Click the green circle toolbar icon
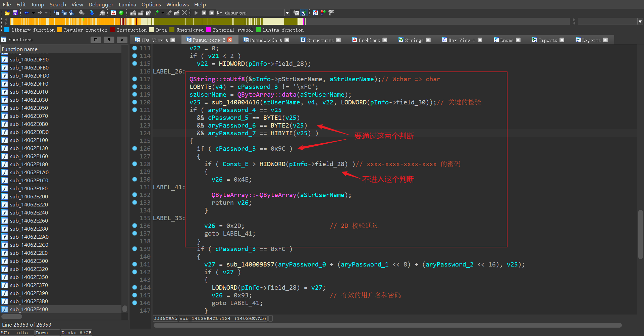Screen dimensions: 644x336 [x=121, y=13]
